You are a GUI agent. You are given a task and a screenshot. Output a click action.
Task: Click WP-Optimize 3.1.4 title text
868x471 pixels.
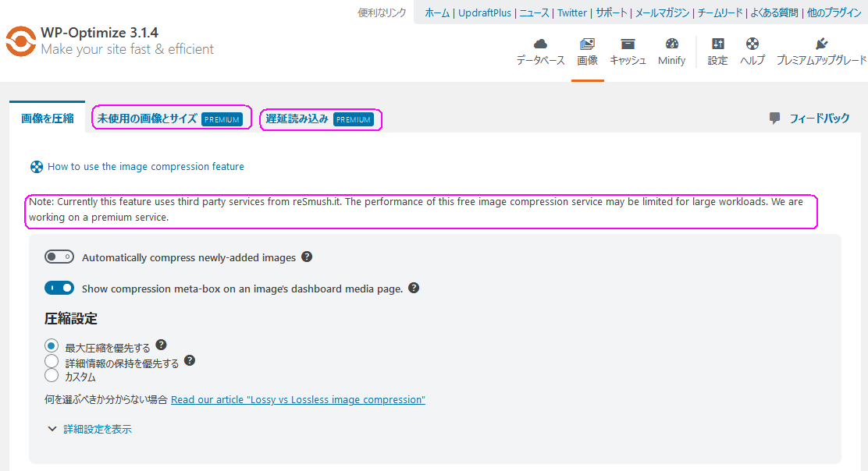point(99,33)
